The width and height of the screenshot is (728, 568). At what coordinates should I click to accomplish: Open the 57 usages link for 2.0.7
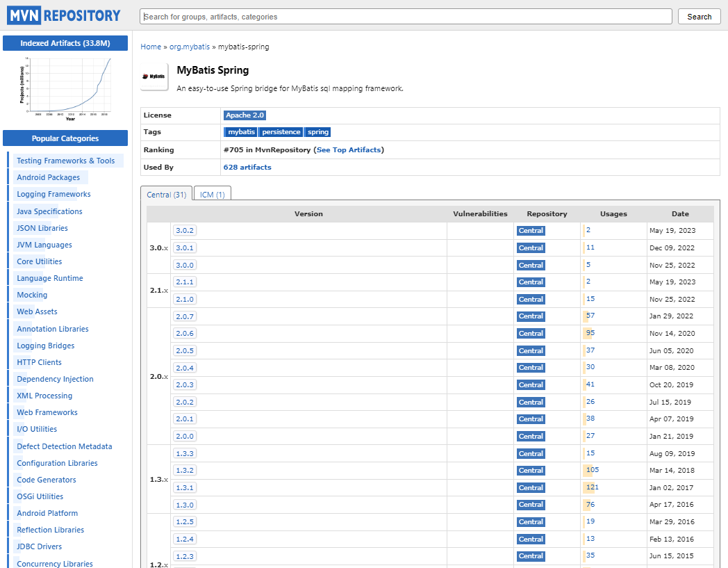(x=590, y=316)
